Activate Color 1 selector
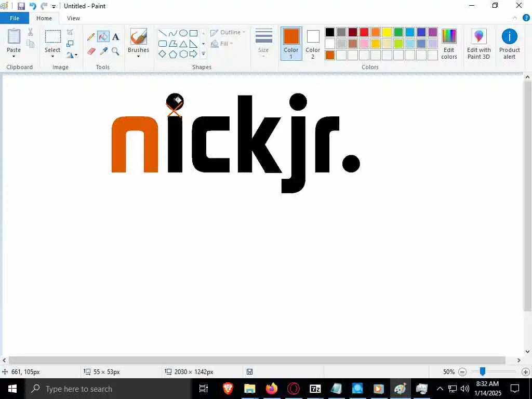The width and height of the screenshot is (532, 399). [x=291, y=44]
